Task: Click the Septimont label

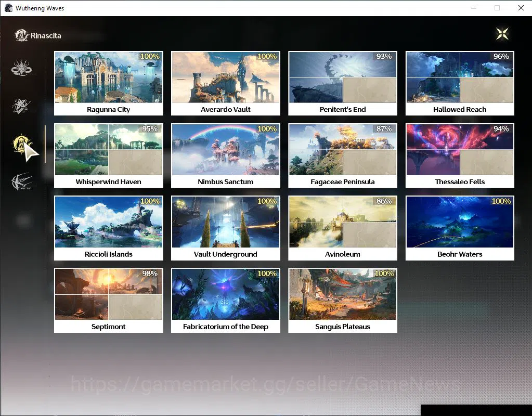Action: click(109, 327)
